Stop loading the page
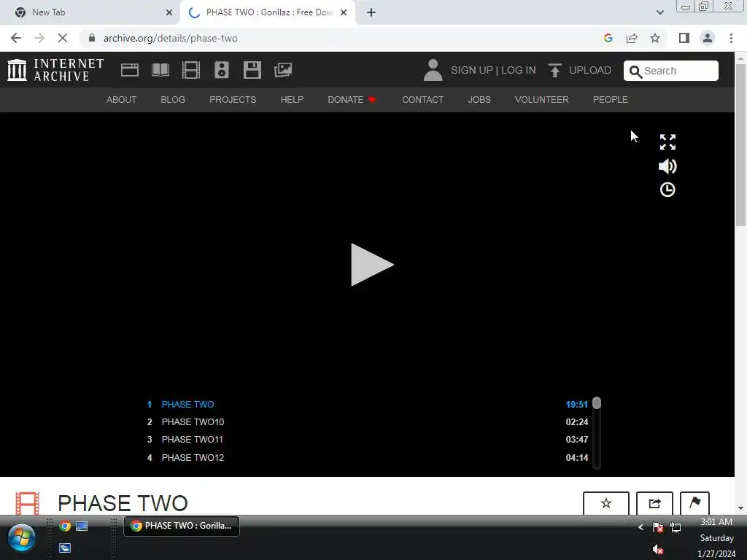The height and width of the screenshot is (560, 747). coord(63,38)
